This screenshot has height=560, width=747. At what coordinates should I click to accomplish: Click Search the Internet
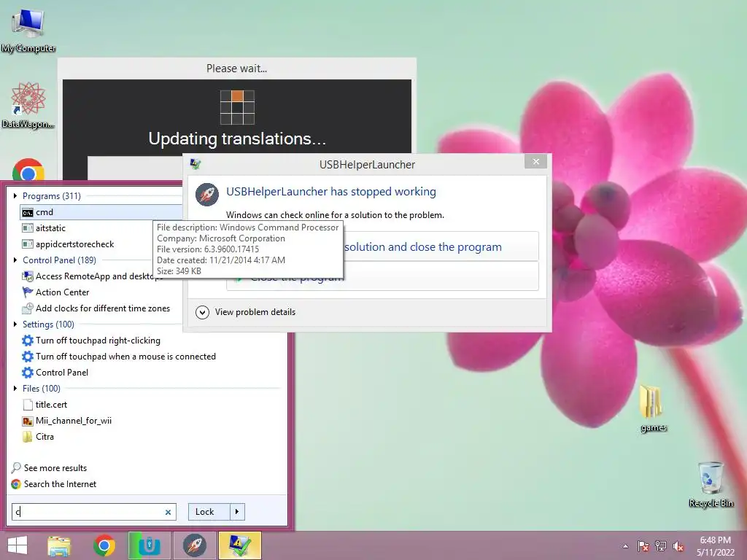[x=54, y=484]
